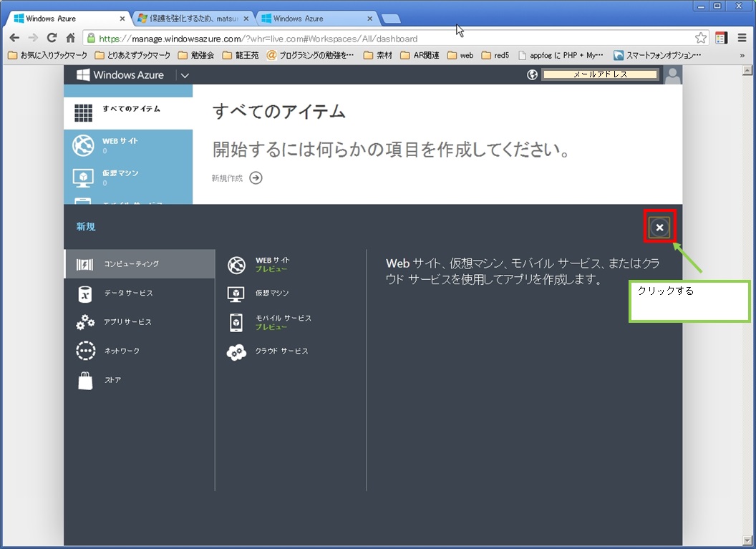Open the 勉強会 bookmark folder
The height and width of the screenshot is (549, 756).
coord(196,55)
